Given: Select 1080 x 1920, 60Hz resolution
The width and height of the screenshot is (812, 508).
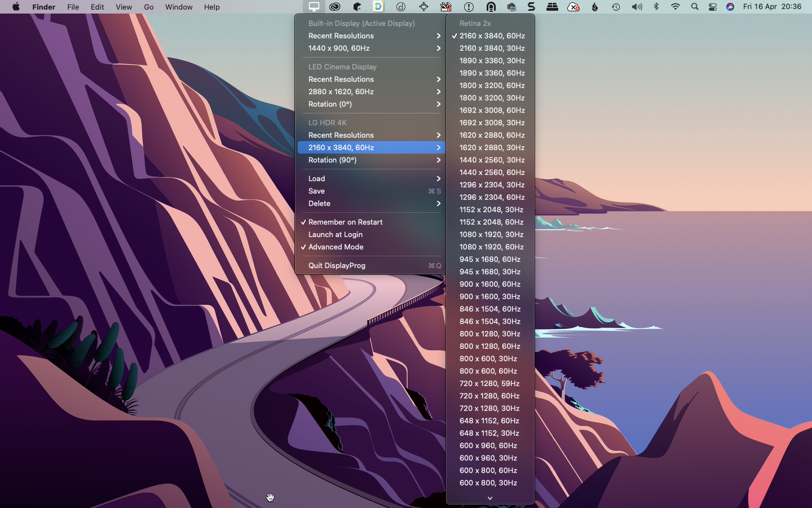Looking at the screenshot, I should click(x=491, y=247).
